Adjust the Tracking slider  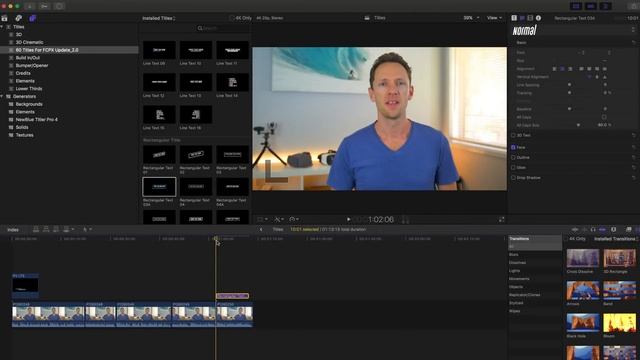[569, 93]
